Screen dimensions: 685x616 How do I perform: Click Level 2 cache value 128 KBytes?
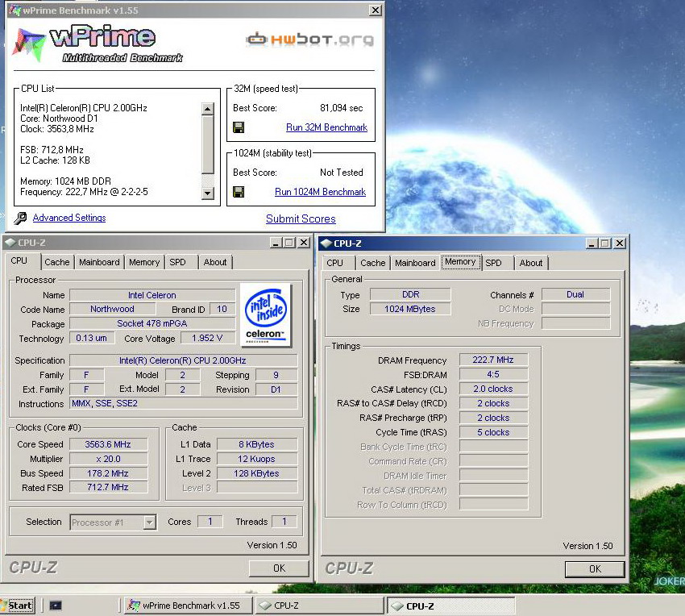[x=257, y=473]
